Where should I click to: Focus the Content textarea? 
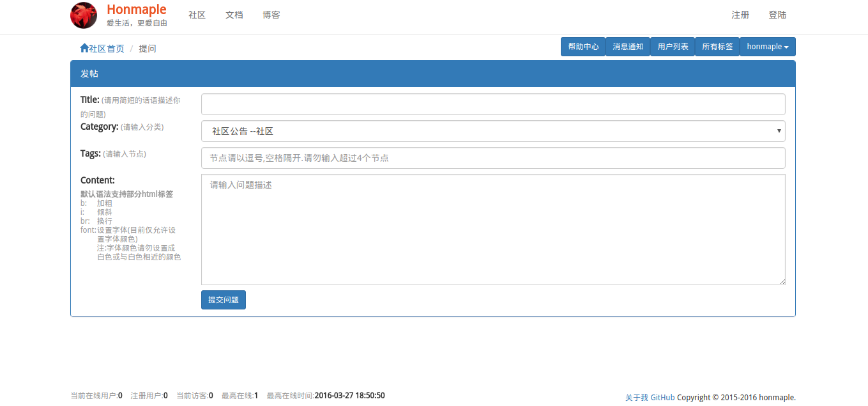pyautogui.click(x=493, y=230)
